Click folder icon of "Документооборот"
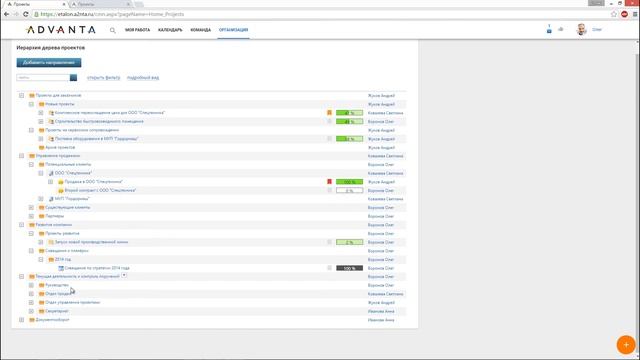This screenshot has width=640, height=360. tap(32, 320)
